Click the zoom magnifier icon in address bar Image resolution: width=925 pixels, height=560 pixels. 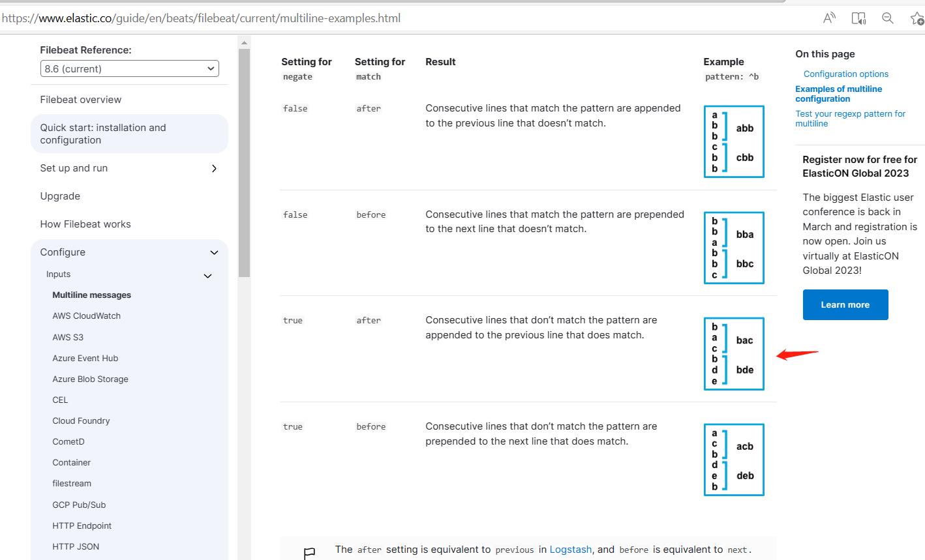888,18
